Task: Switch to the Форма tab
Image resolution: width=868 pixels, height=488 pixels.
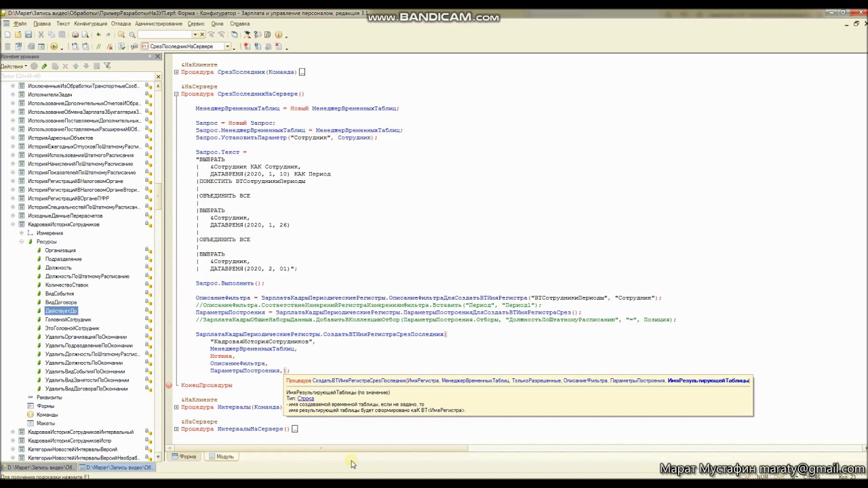Action: pos(184,457)
